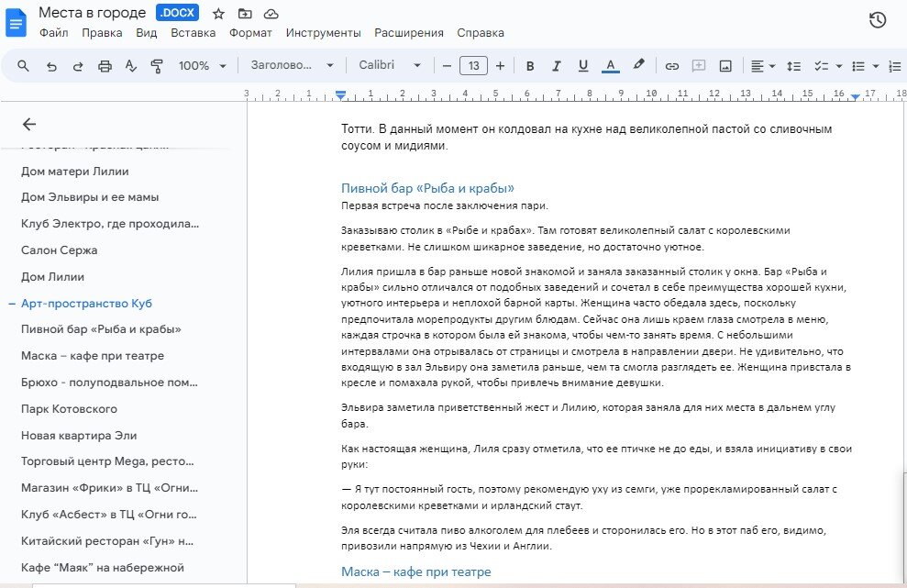The width and height of the screenshot is (907, 588).
Task: Jump to outline item Дом Лилии
Action: coord(52,277)
